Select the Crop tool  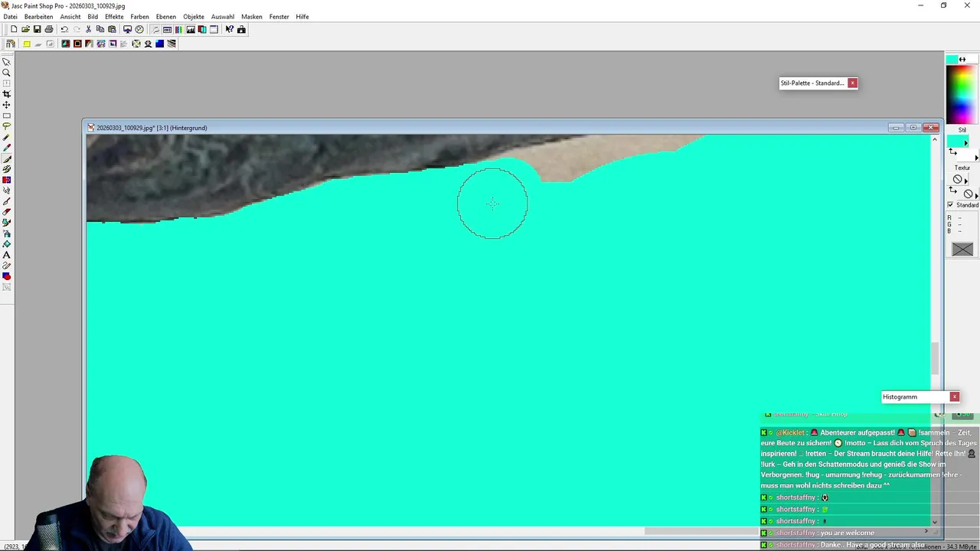coord(7,94)
